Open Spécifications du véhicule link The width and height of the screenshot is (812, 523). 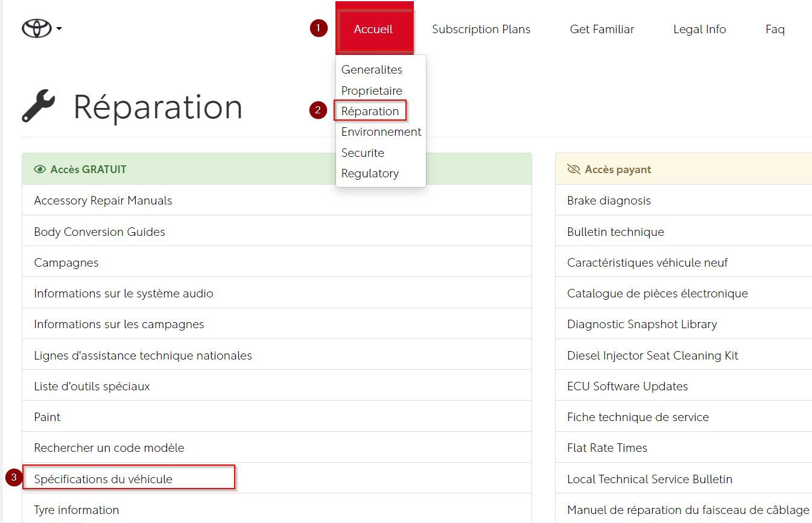pyautogui.click(x=103, y=479)
